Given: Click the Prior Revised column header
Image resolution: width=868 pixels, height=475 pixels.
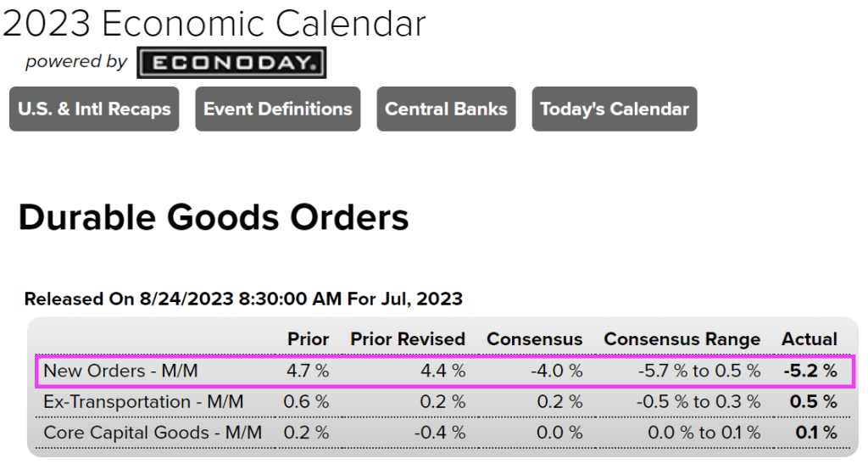Looking at the screenshot, I should (x=408, y=339).
